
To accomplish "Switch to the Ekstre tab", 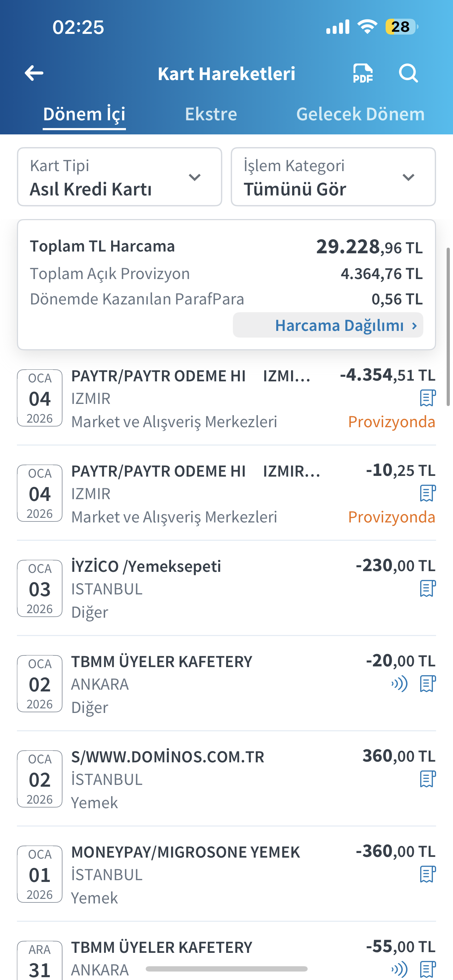I will tap(211, 114).
